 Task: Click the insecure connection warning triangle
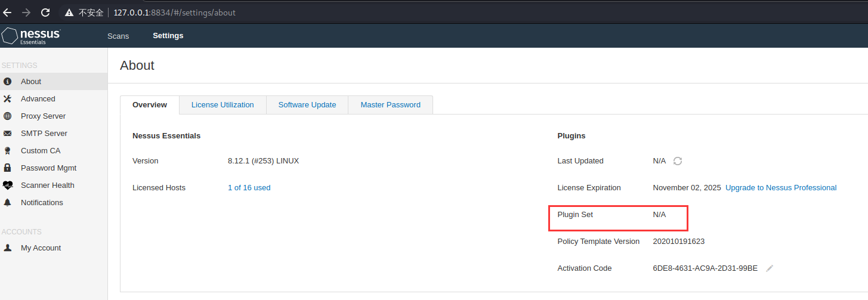click(69, 13)
